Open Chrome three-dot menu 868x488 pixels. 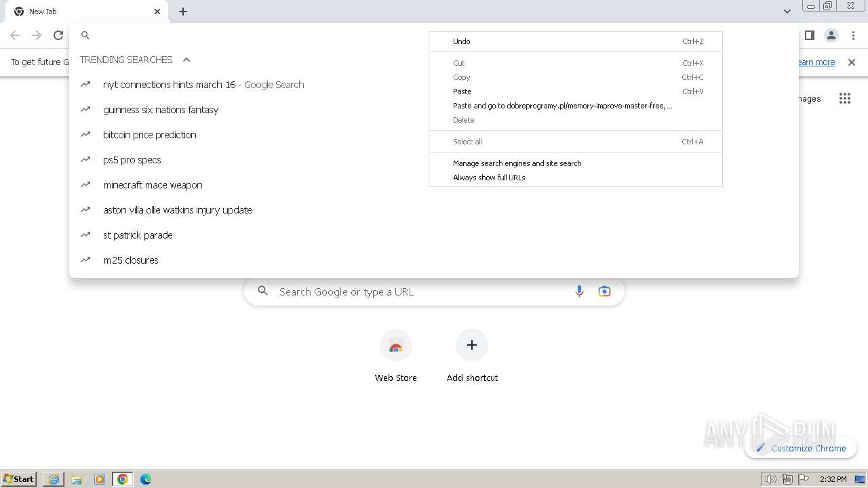[x=854, y=35]
